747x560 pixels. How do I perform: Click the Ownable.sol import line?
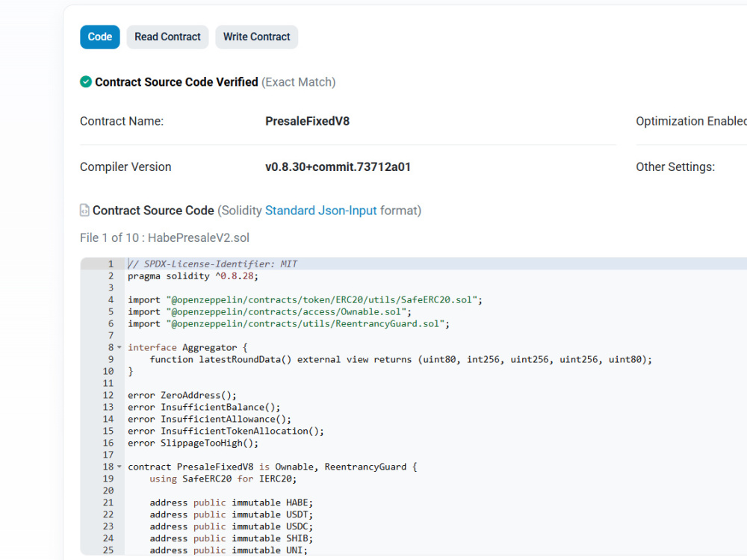[270, 312]
